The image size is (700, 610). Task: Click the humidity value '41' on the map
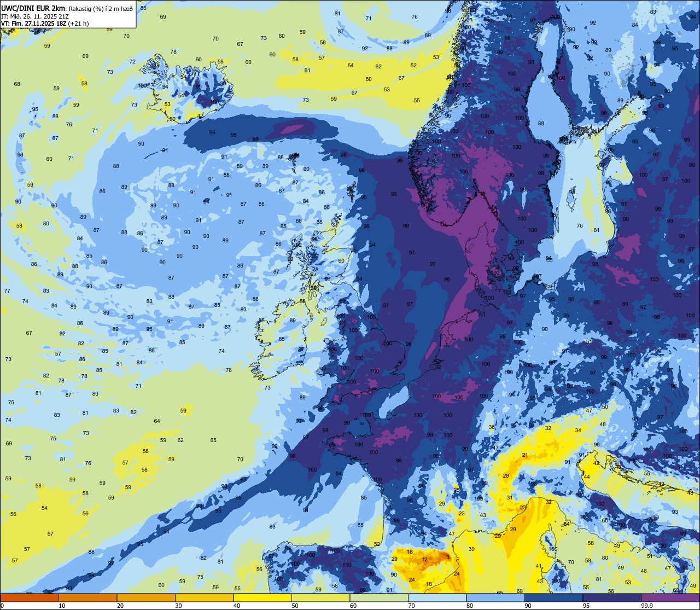[x=539, y=566]
